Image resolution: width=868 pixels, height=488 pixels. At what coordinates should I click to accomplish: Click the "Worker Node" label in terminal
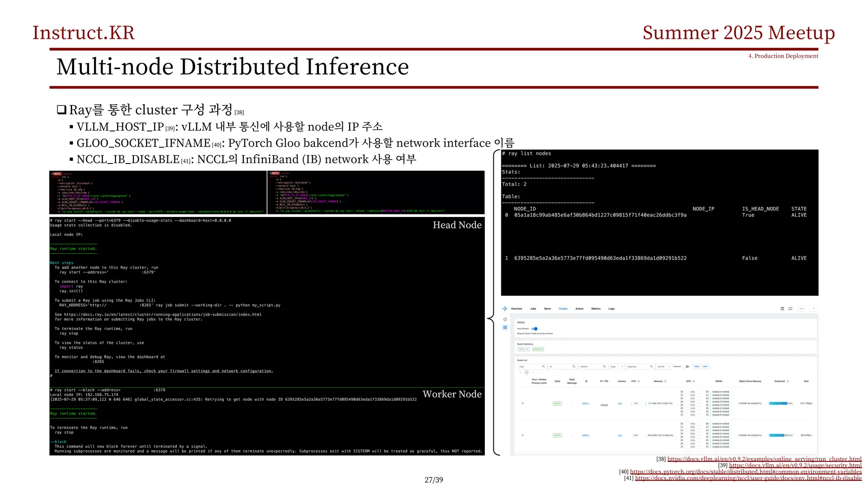(452, 394)
